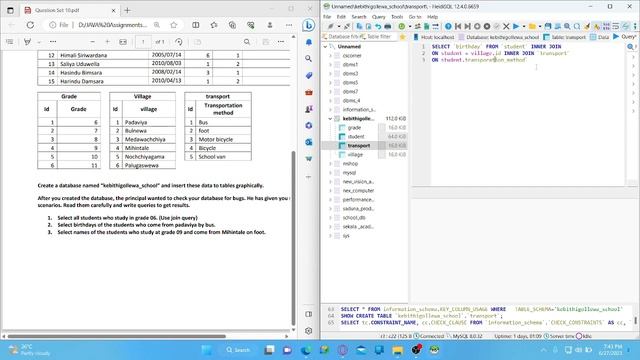Rotate the PDF page
Viewport: 640px width, 360px height.
click(179, 42)
